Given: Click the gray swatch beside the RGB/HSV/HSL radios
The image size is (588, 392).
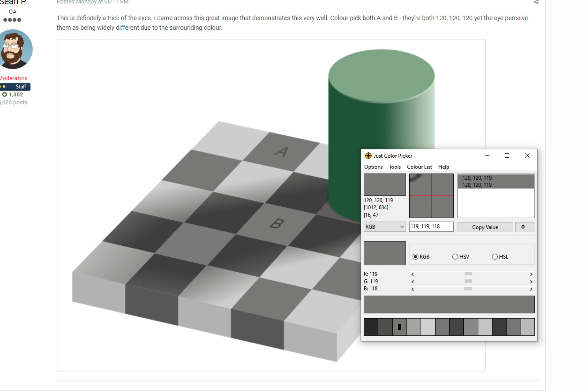Looking at the screenshot, I should coord(385,253).
